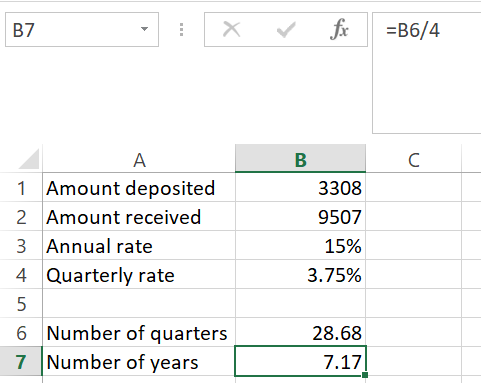Click the Cancel (X) formula bar icon
The height and width of the screenshot is (383, 481).
(231, 29)
